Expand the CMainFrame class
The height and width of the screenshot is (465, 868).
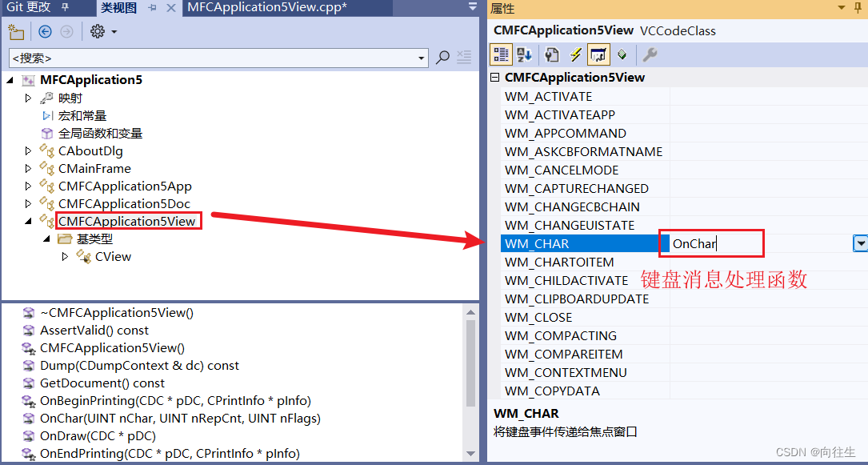pyautogui.click(x=29, y=168)
